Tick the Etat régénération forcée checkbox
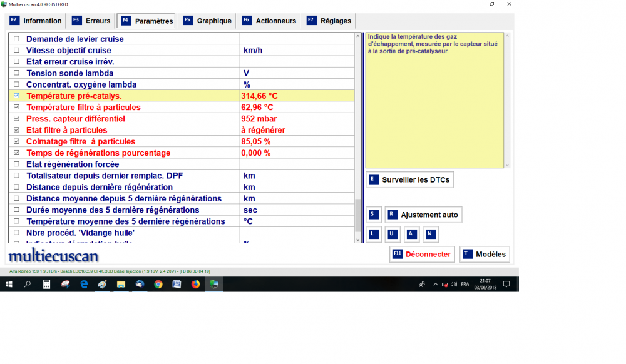The height and width of the screenshot is (364, 626). click(x=16, y=164)
